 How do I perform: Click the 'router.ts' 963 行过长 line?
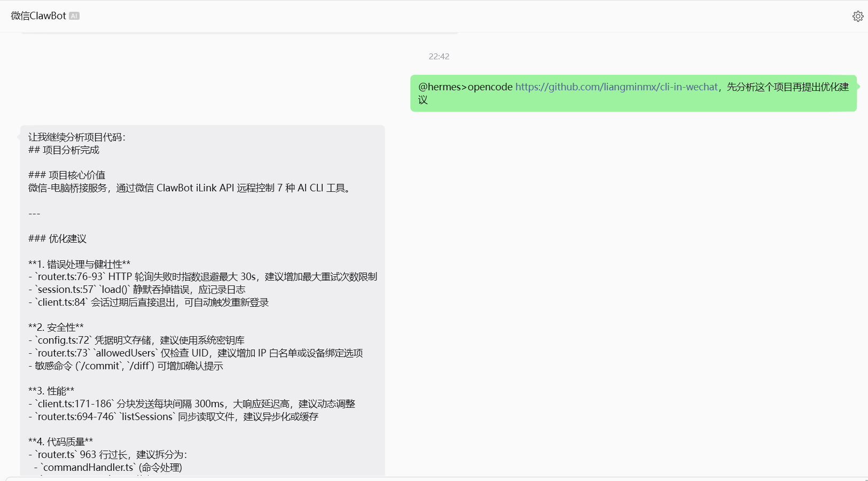coord(107,455)
